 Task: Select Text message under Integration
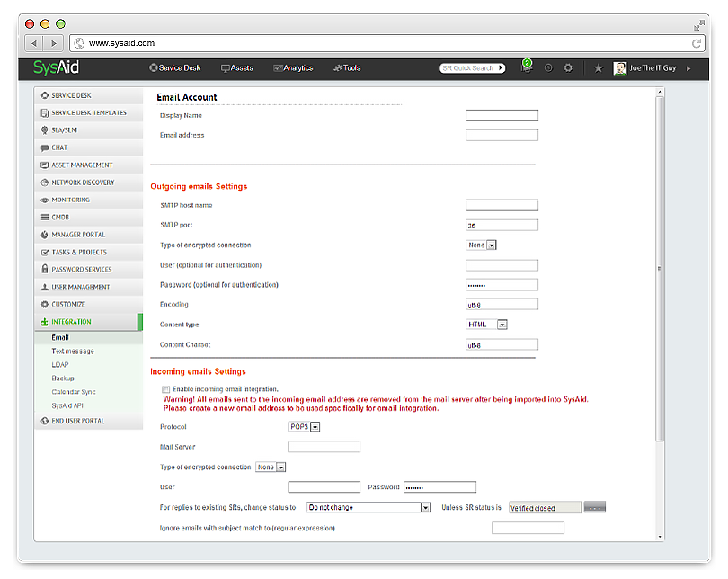(73, 351)
